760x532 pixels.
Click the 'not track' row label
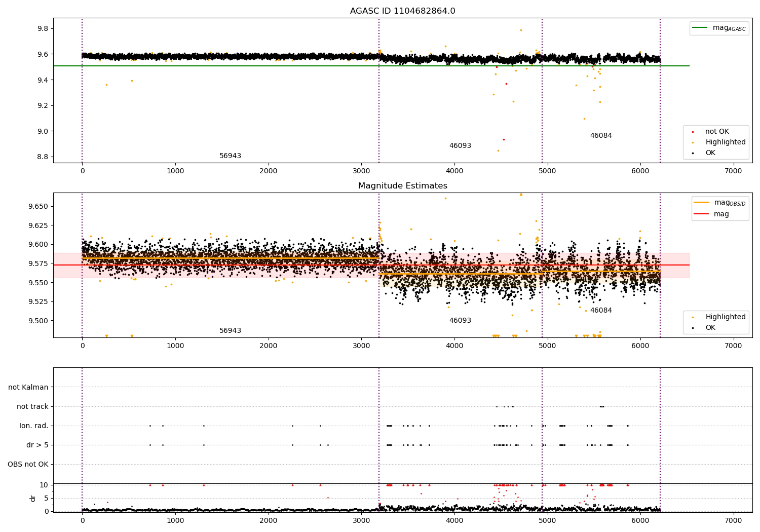coord(32,407)
